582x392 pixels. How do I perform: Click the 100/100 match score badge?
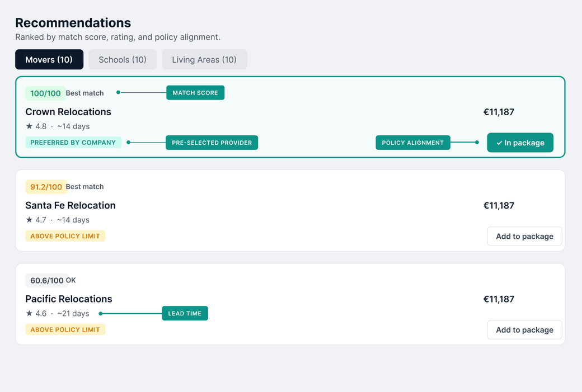[x=45, y=93]
